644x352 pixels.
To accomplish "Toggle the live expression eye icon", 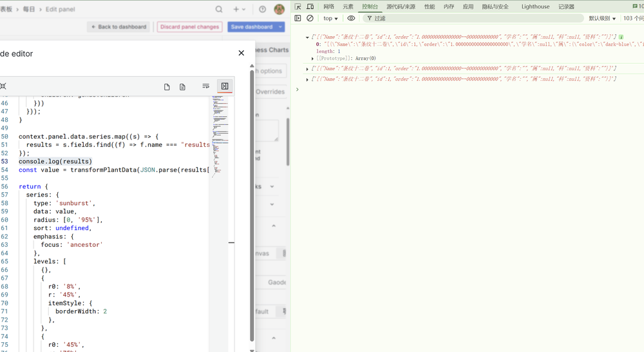I will tap(351, 18).
